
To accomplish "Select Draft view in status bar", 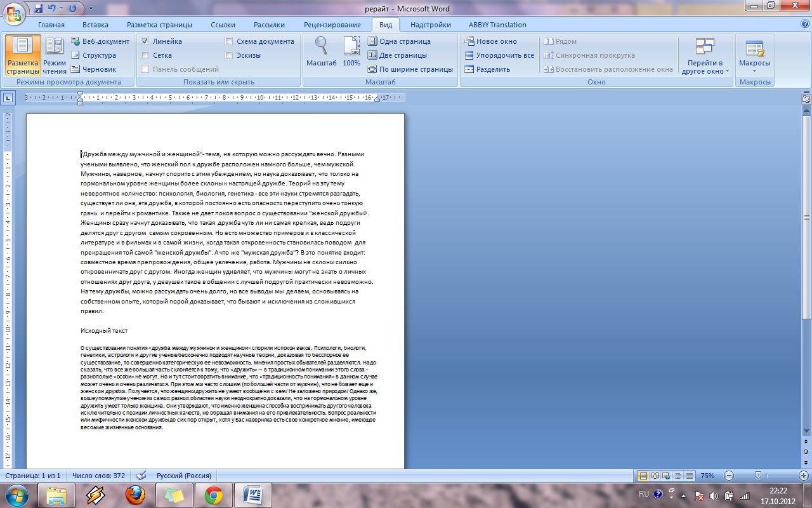I will coord(689,476).
